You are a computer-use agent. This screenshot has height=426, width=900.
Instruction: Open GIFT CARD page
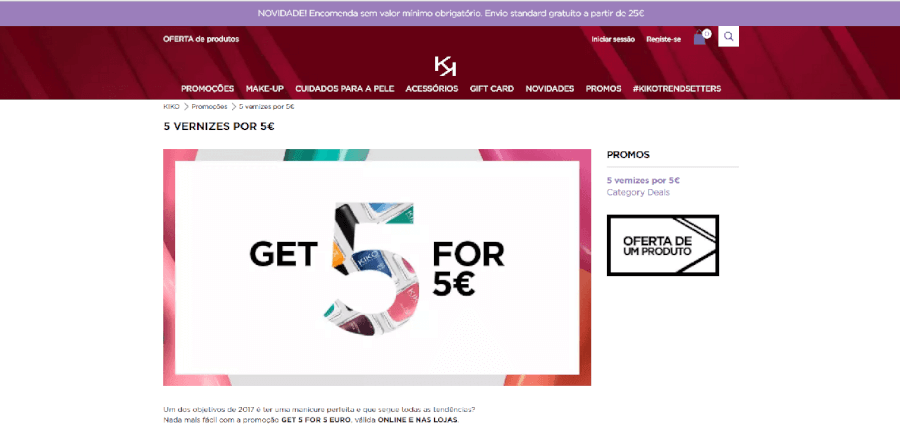tap(491, 88)
